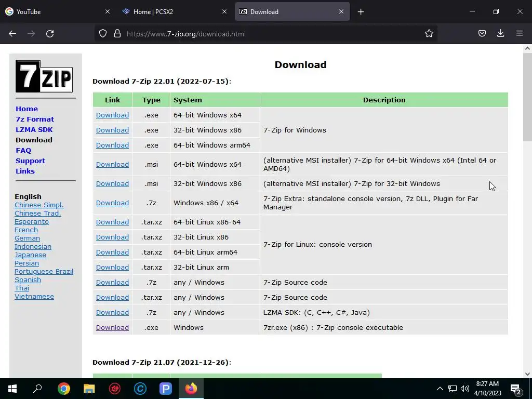Download the 7-Zip Extra .7z package
This screenshot has width=532, height=399.
click(x=112, y=203)
